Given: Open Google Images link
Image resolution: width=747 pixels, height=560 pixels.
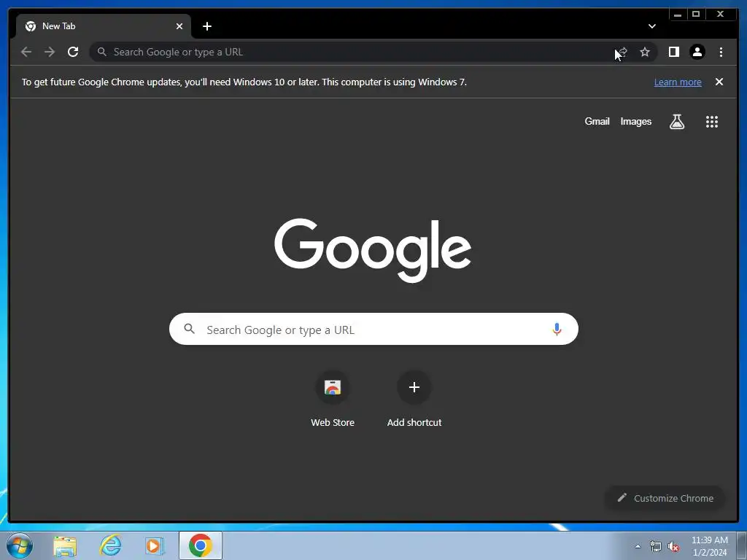Looking at the screenshot, I should pos(635,122).
